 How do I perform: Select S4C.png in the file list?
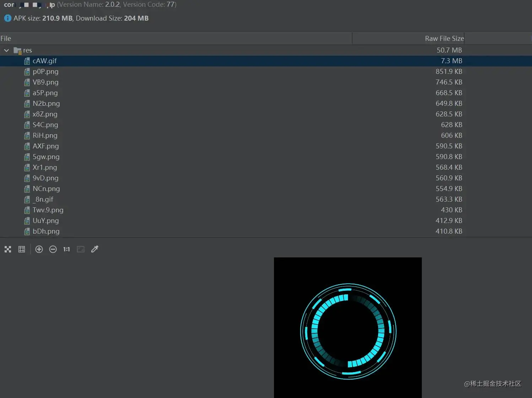(45, 125)
